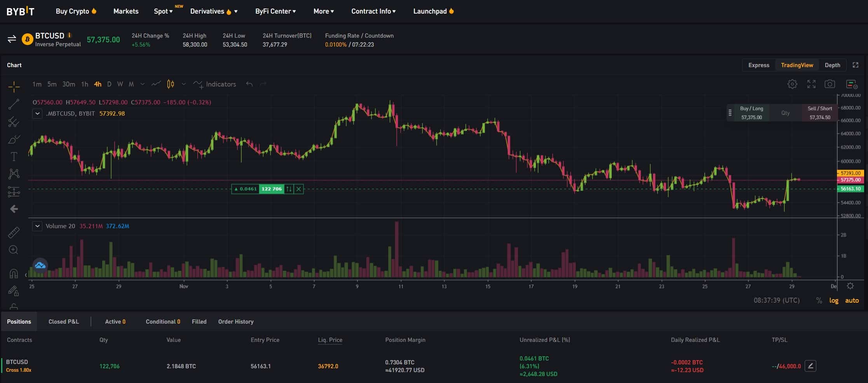Set the daily D timeframe

109,84
